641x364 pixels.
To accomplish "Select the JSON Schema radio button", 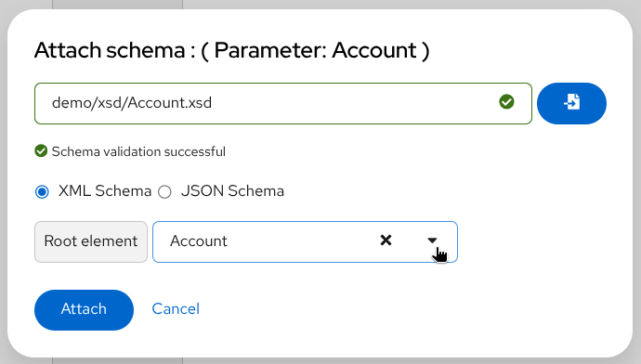I will pyautogui.click(x=164, y=191).
